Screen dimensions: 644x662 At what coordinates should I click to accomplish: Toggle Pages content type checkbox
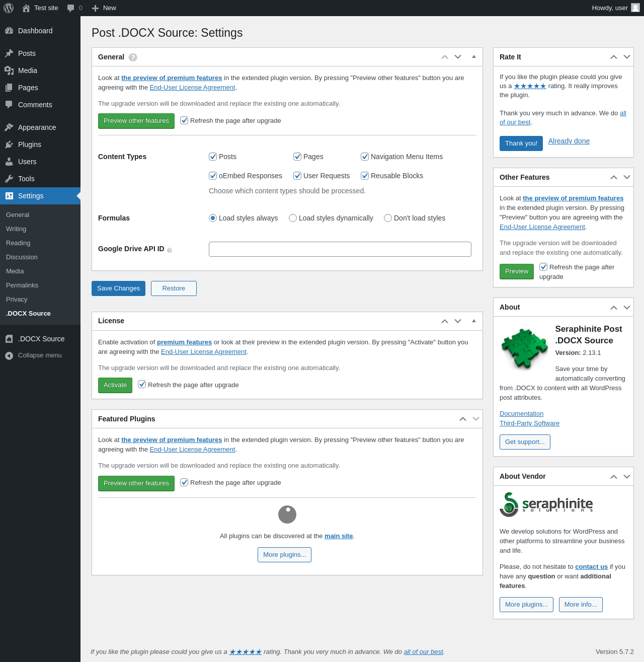click(297, 157)
